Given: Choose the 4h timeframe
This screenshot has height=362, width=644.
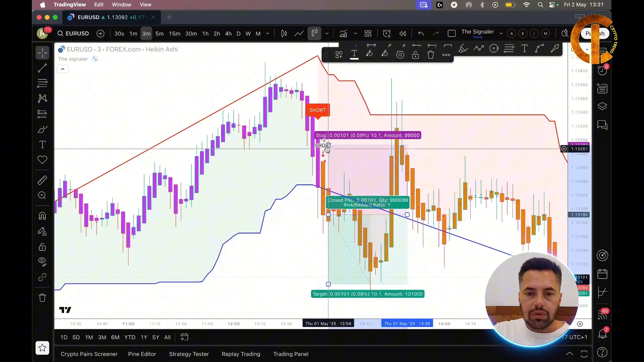Looking at the screenshot, I should click(x=228, y=34).
